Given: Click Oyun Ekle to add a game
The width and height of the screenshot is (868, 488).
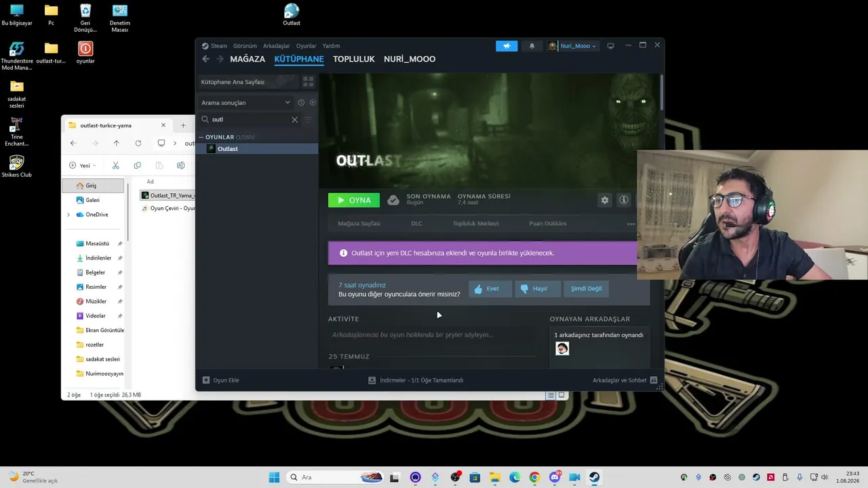Looking at the screenshot, I should pos(221,380).
